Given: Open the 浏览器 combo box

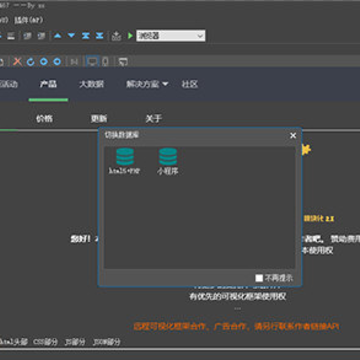Looking at the screenshot, I should [x=171, y=36].
